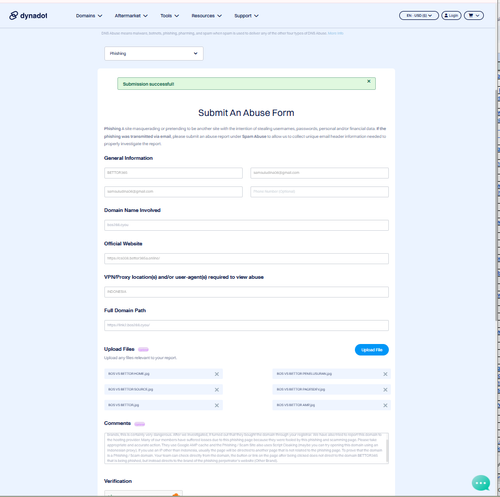Click the confirm email field below the name
Viewport: 500px width, 497px height.
[x=173, y=192]
